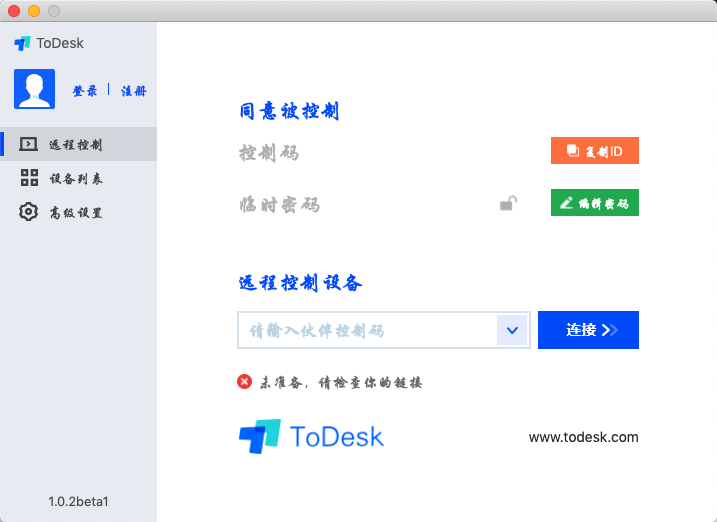
Task: Switch to the 设备列表 device list tab
Action: click(79, 178)
